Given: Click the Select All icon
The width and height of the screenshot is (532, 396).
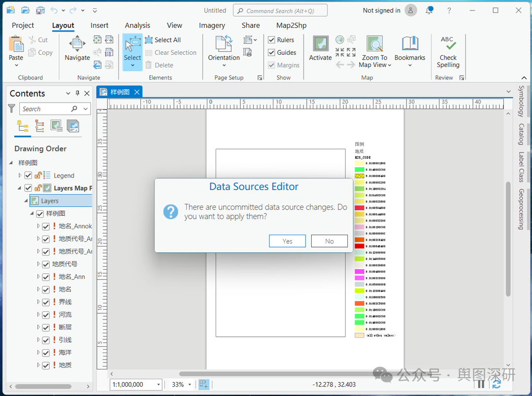Looking at the screenshot, I should pos(149,40).
